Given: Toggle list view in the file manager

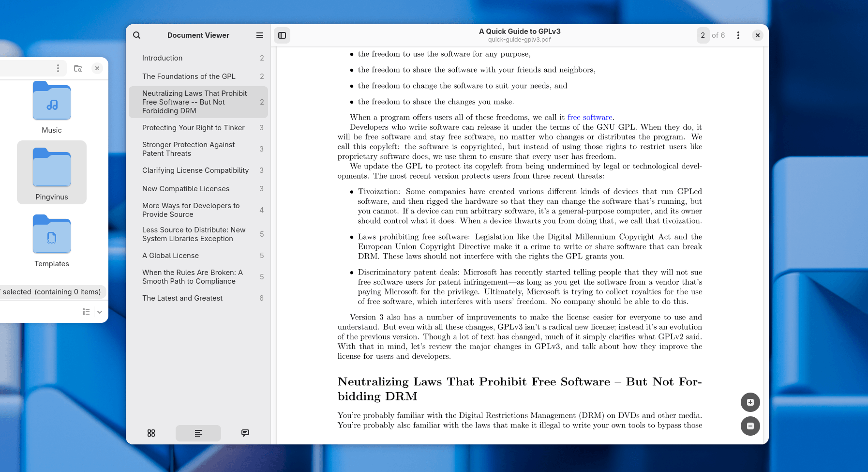Looking at the screenshot, I should pos(86,312).
